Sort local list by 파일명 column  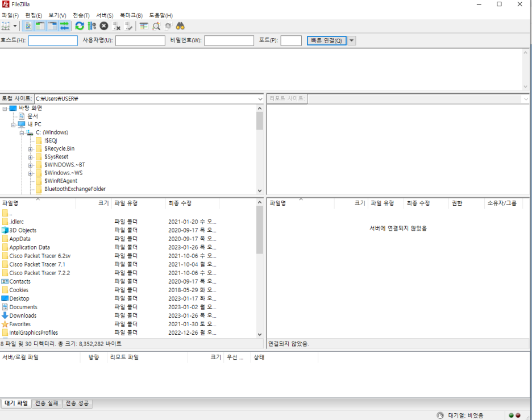pos(38,203)
